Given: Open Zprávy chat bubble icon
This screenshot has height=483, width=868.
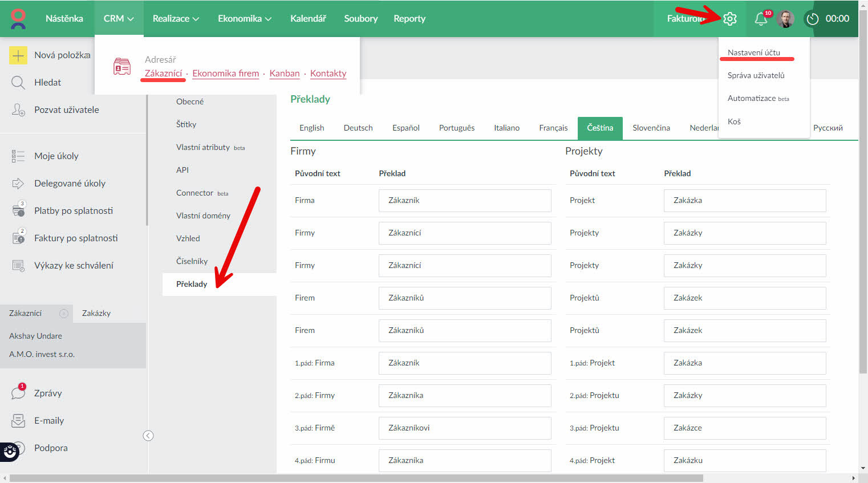Looking at the screenshot, I should (x=18, y=393).
